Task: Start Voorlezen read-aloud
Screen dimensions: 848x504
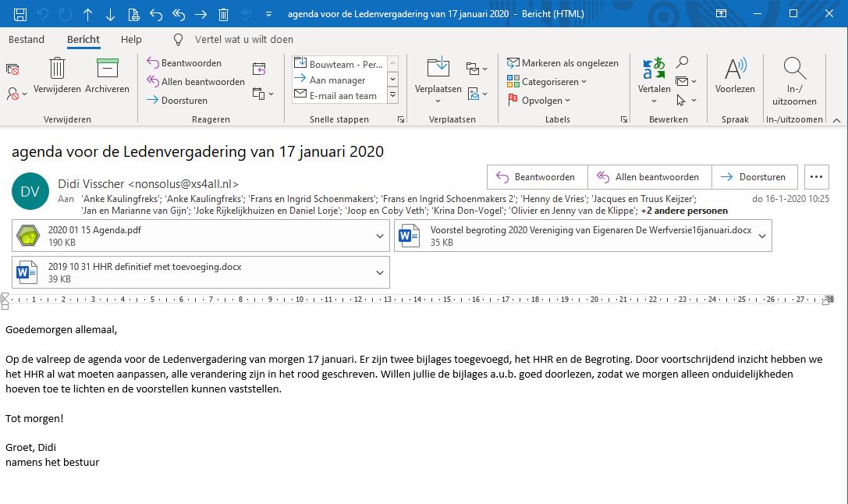Action: click(x=735, y=69)
